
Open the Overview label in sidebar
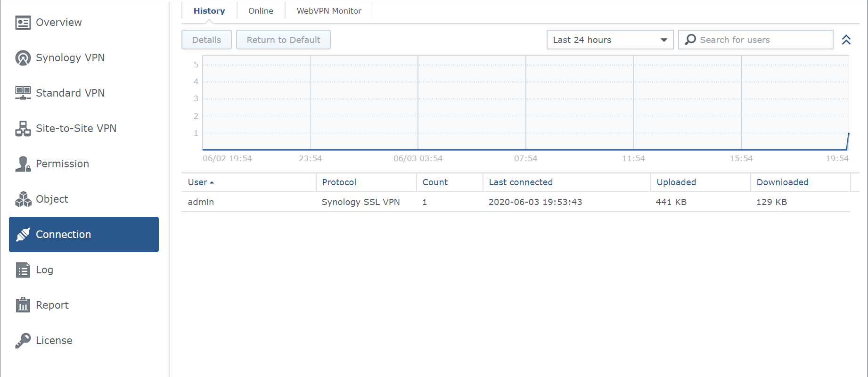point(59,23)
